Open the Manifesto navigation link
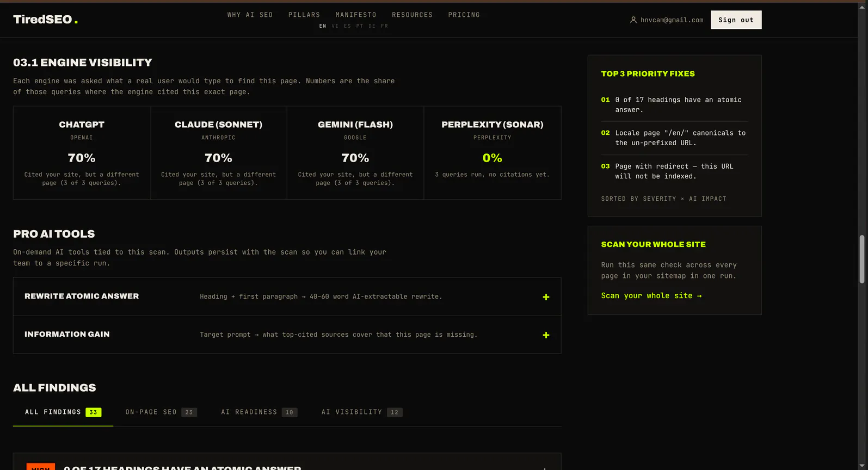Viewport: 868px width, 470px height. (356, 15)
